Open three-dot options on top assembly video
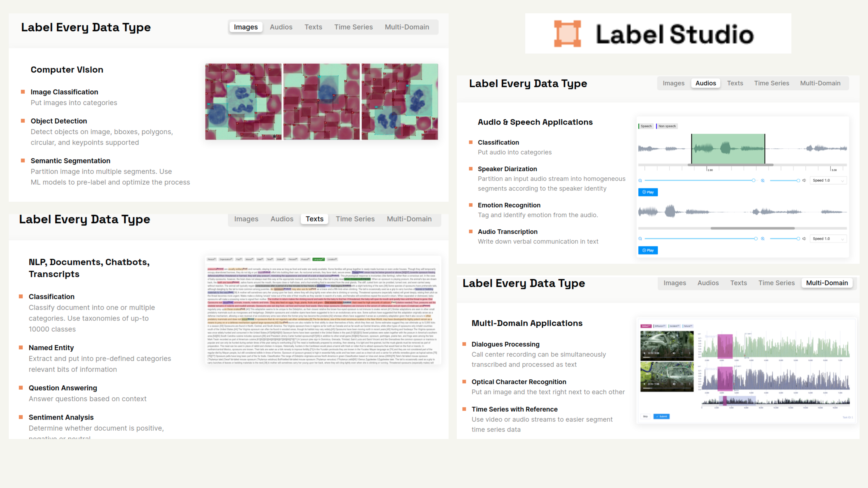Image resolution: width=868 pixels, height=488 pixels. [690, 353]
